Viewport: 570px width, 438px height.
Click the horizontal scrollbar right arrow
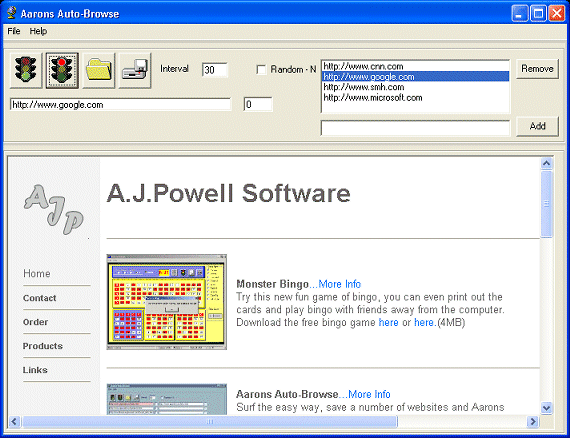pos(533,422)
